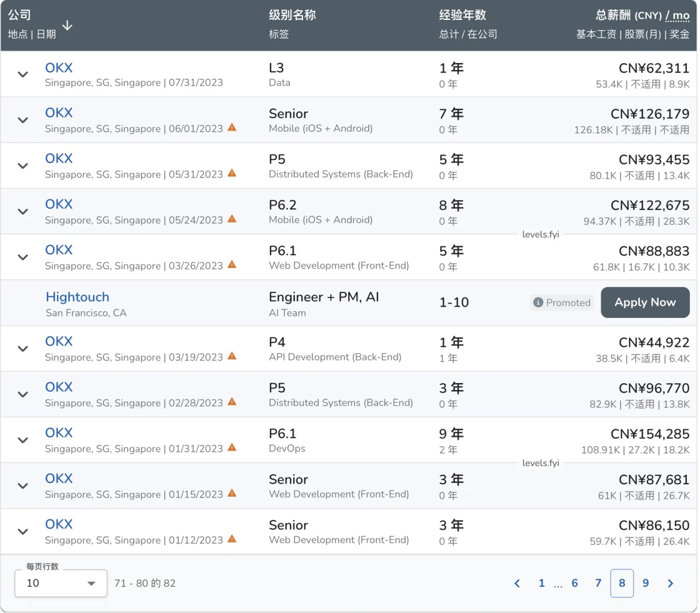The width and height of the screenshot is (700, 613).
Task: Click the '61.8K | 16.7K | 10.3K' breakdown
Action: click(642, 267)
